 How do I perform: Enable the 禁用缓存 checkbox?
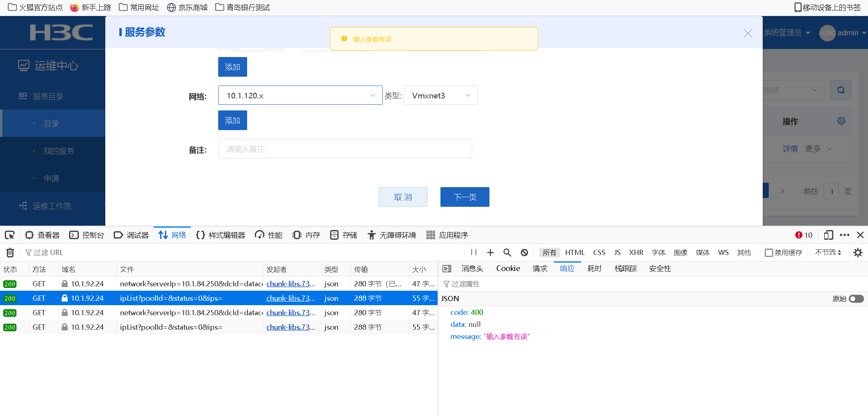pyautogui.click(x=769, y=253)
